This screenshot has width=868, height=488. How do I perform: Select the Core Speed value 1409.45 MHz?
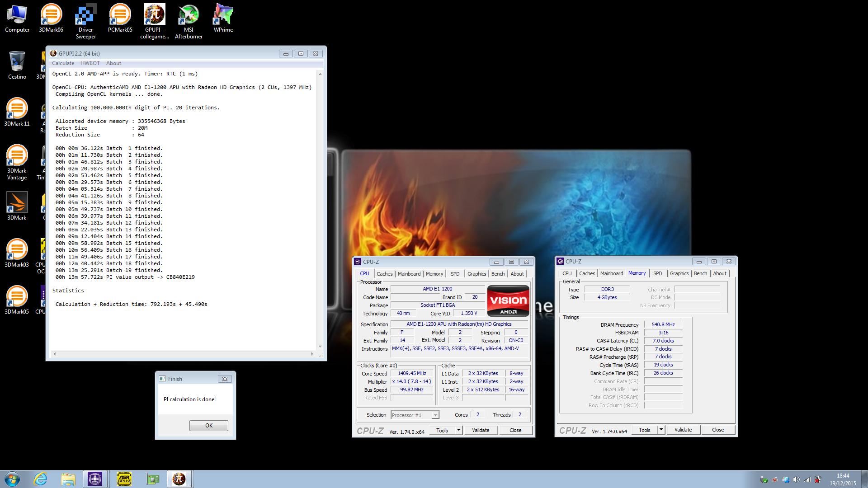tap(412, 374)
